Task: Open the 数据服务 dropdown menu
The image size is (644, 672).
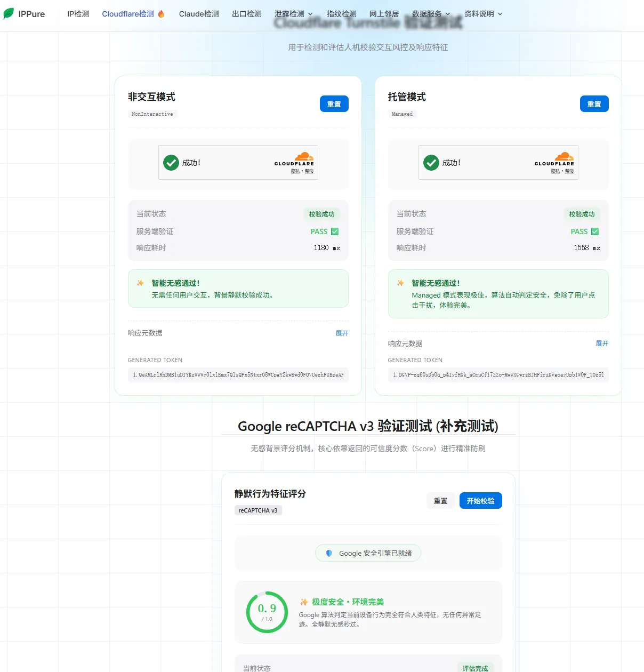Action: pyautogui.click(x=431, y=14)
